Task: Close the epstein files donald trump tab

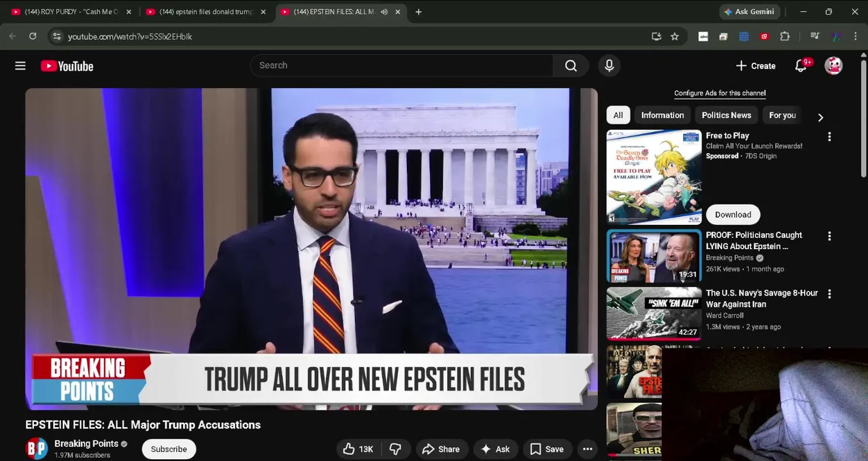Action: click(x=263, y=12)
